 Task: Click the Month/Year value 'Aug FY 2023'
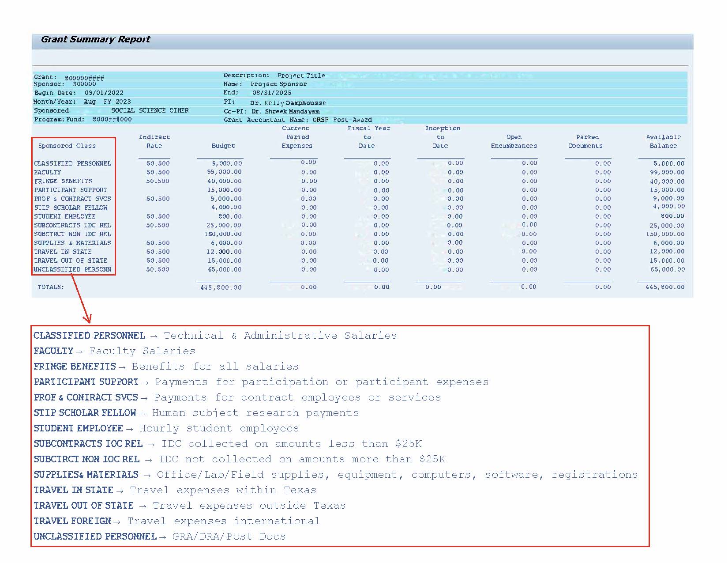(x=107, y=102)
